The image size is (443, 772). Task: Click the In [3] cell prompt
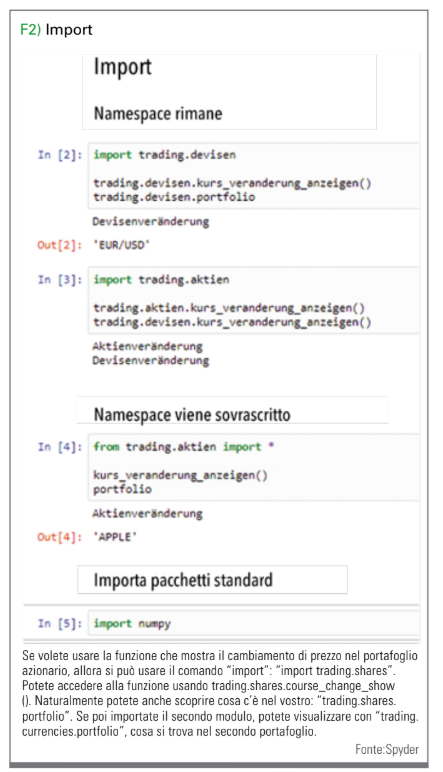pyautogui.click(x=60, y=280)
